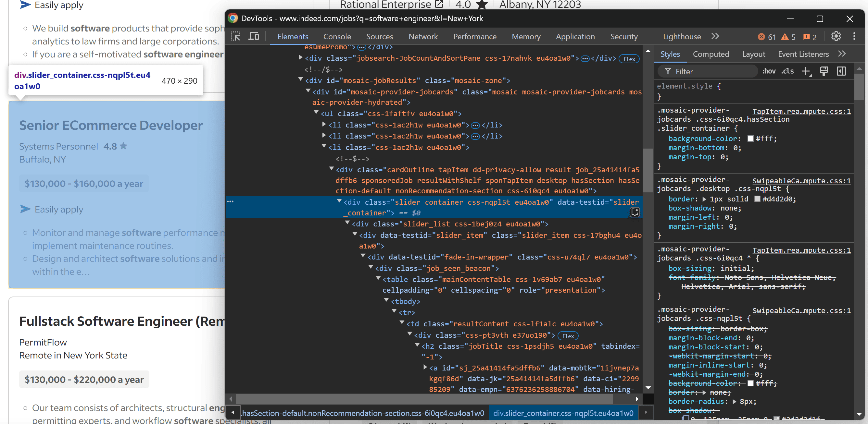
Task: Collapse the mosaic-jobResults div
Action: (x=300, y=79)
